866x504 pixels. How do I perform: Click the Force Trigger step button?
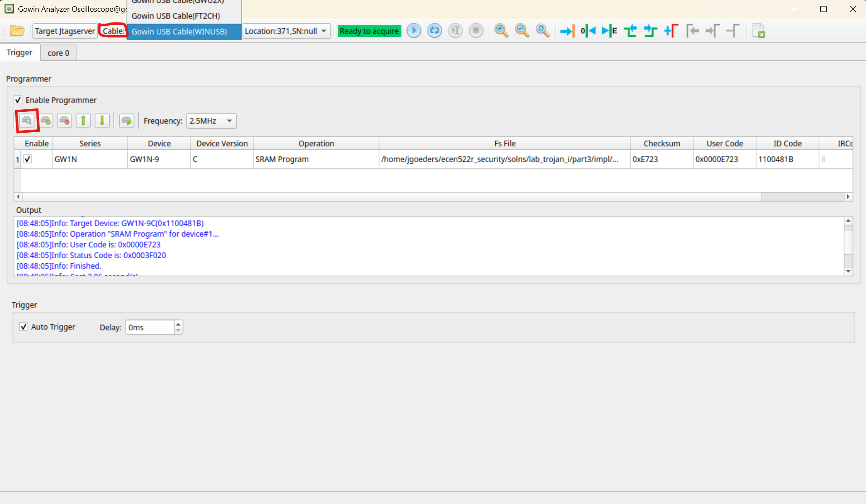point(455,31)
